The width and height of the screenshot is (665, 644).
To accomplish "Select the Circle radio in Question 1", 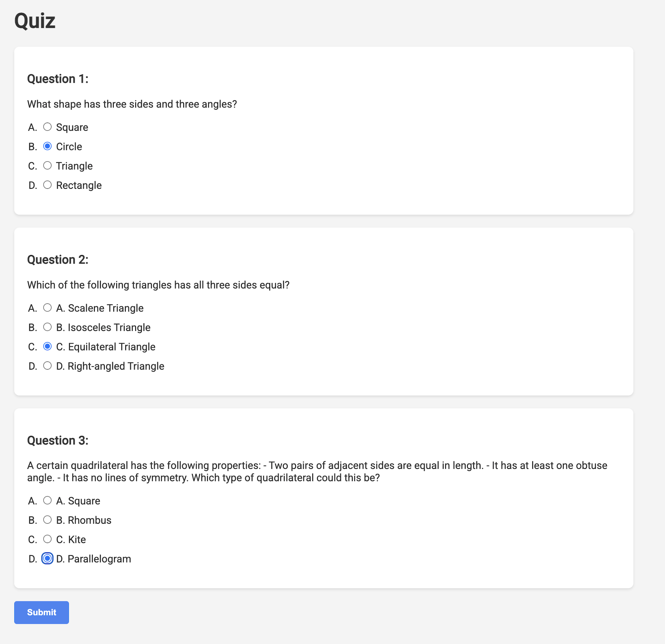I will point(48,146).
